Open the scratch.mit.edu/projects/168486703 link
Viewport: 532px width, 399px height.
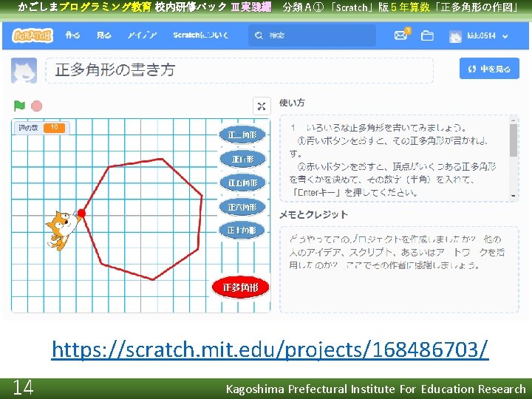click(270, 349)
